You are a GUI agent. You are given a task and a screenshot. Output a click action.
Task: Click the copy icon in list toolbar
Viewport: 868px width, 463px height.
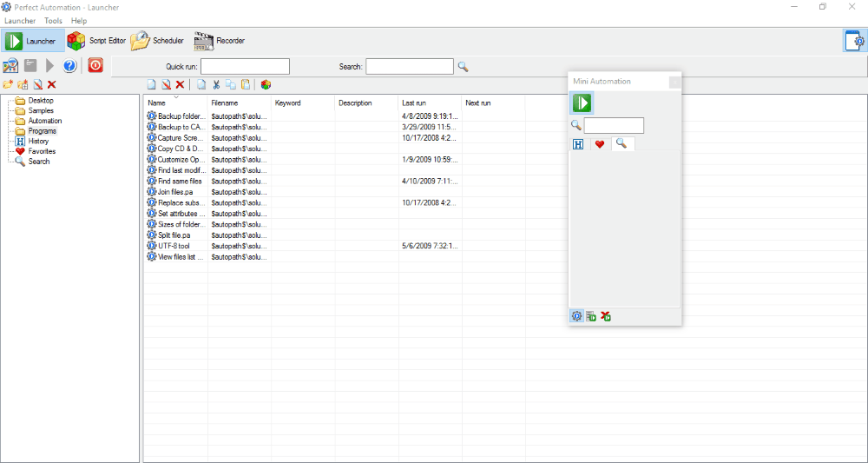click(x=231, y=85)
